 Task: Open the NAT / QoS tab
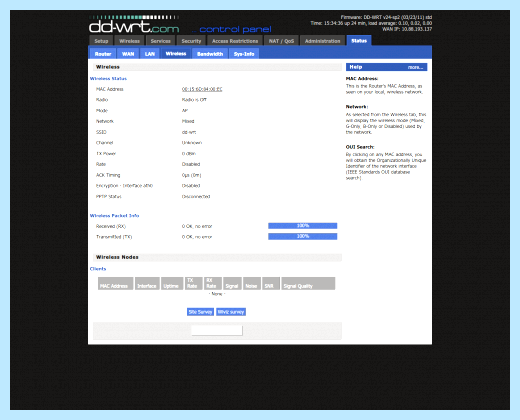tap(281, 41)
